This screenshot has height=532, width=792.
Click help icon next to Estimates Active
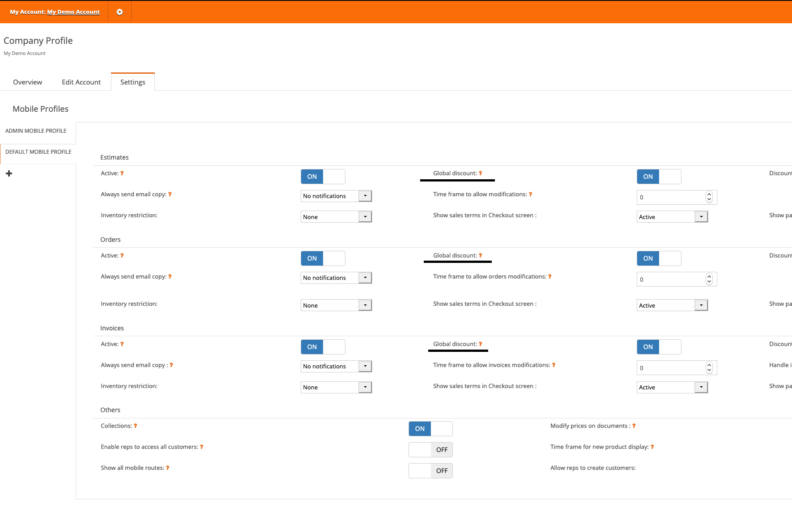122,173
